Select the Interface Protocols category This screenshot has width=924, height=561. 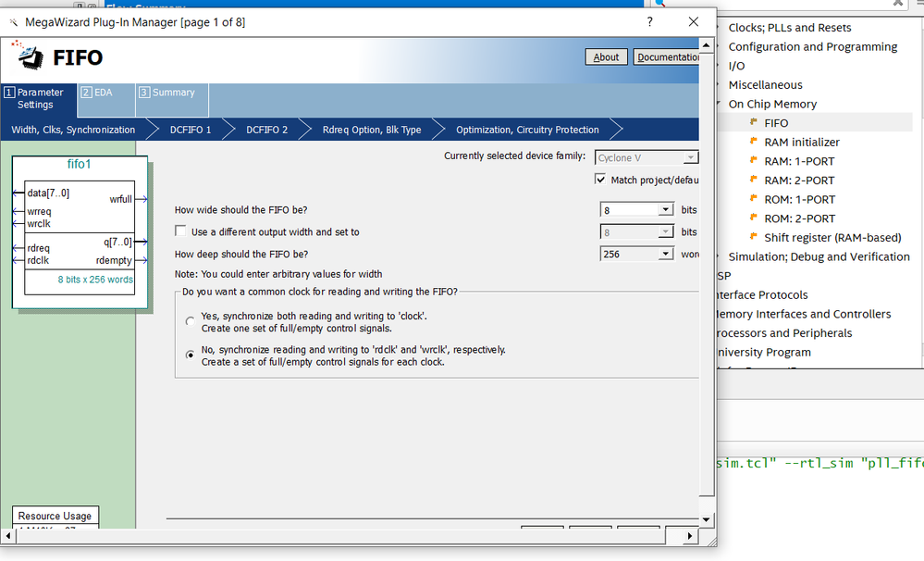pyautogui.click(x=762, y=295)
